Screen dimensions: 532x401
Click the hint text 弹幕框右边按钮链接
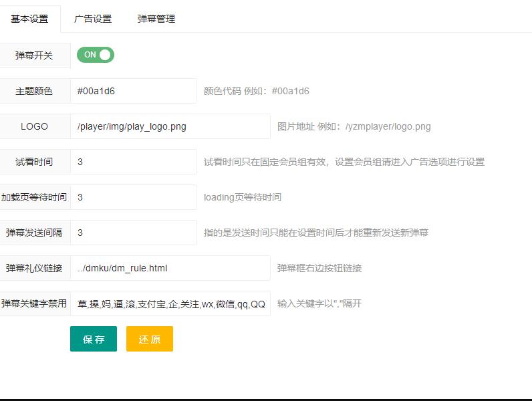click(319, 268)
